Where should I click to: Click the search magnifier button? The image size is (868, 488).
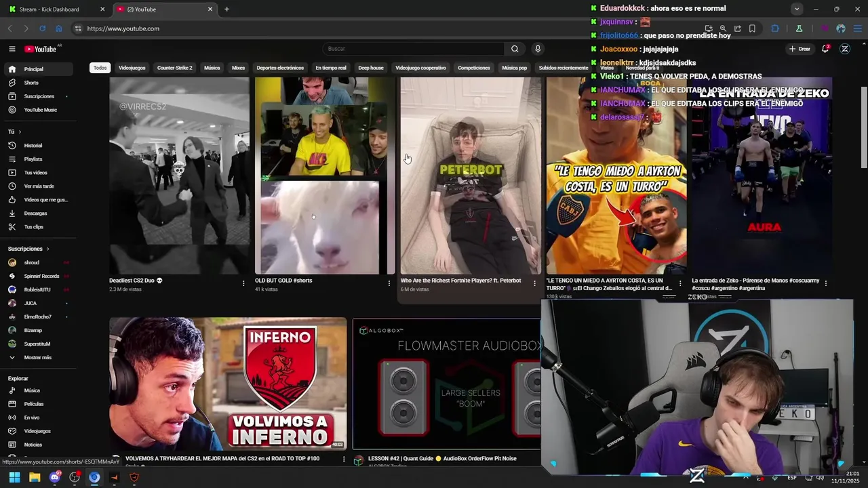click(515, 49)
